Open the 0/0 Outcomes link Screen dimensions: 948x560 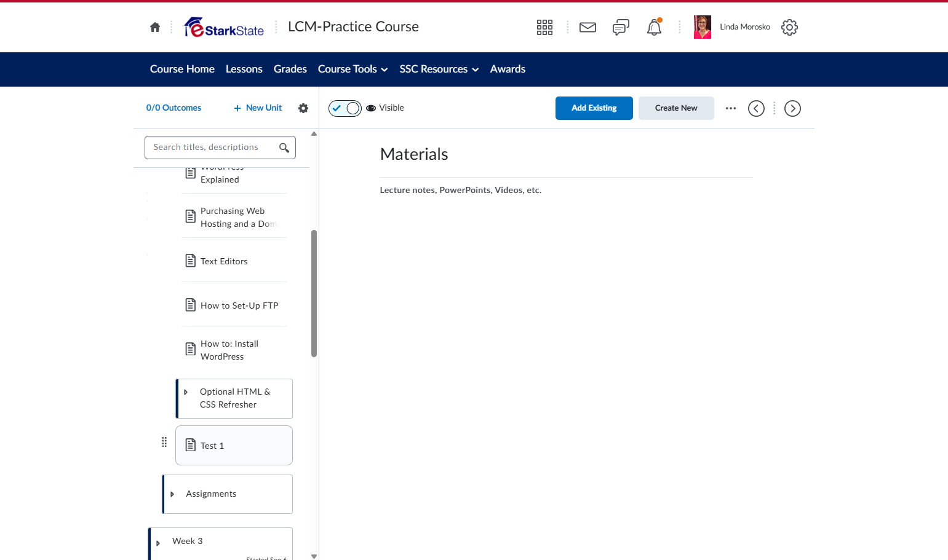174,108
